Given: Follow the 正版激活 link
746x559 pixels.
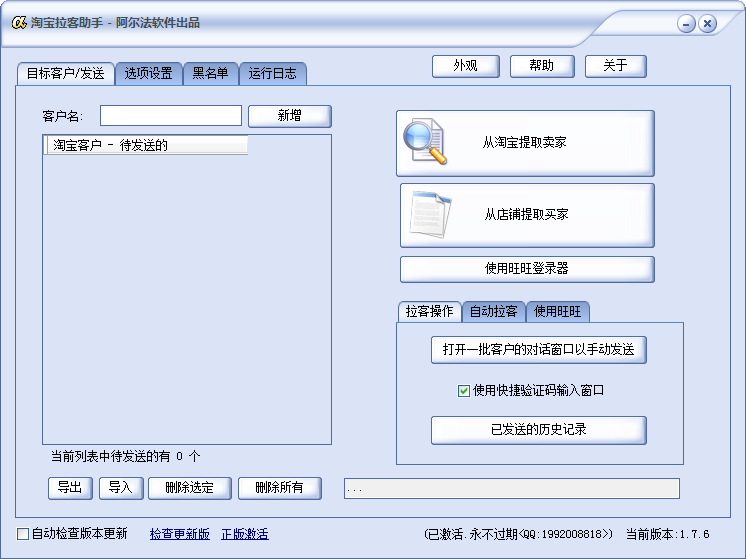Looking at the screenshot, I should coord(245,534).
